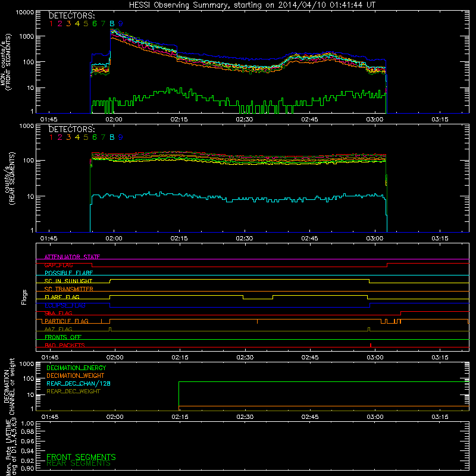Click the "1.00" value on the livetime axis

[x=27, y=424]
